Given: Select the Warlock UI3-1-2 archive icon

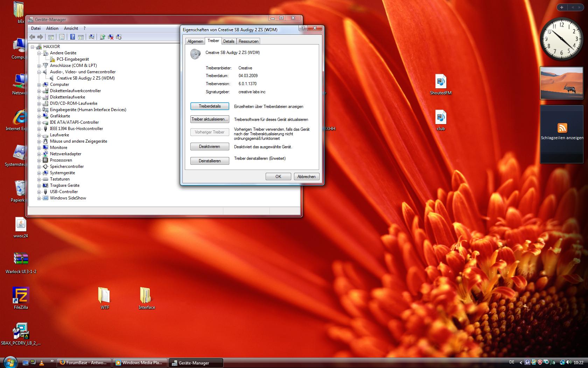Looking at the screenshot, I should click(21, 263).
